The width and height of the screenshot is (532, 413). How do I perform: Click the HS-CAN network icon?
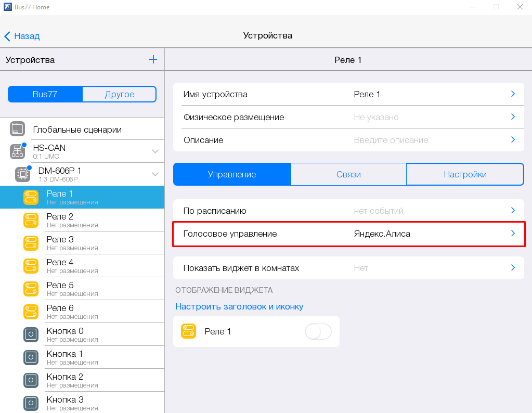pos(17,151)
